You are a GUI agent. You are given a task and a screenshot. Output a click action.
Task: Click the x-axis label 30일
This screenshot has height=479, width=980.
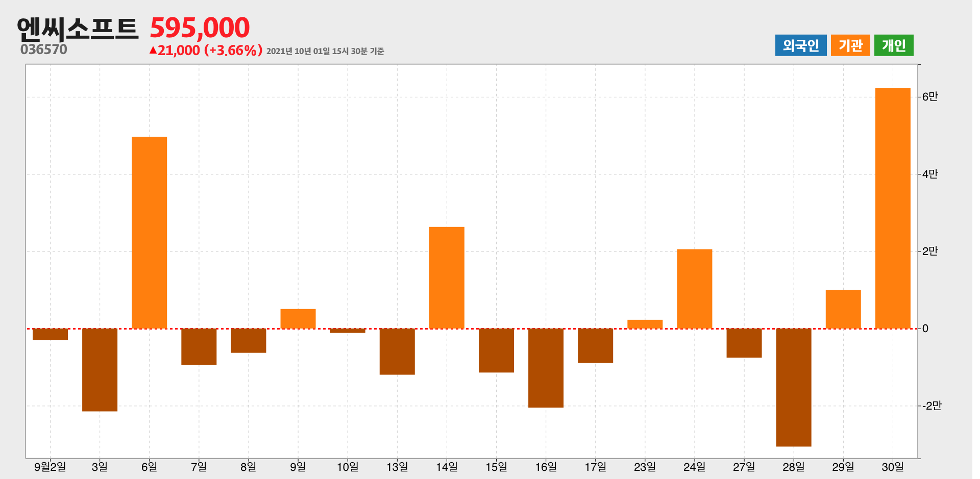(x=893, y=467)
